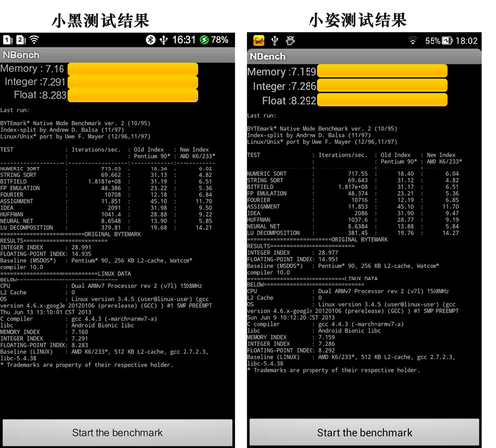Tap 78% battery percentage text

click(220, 40)
